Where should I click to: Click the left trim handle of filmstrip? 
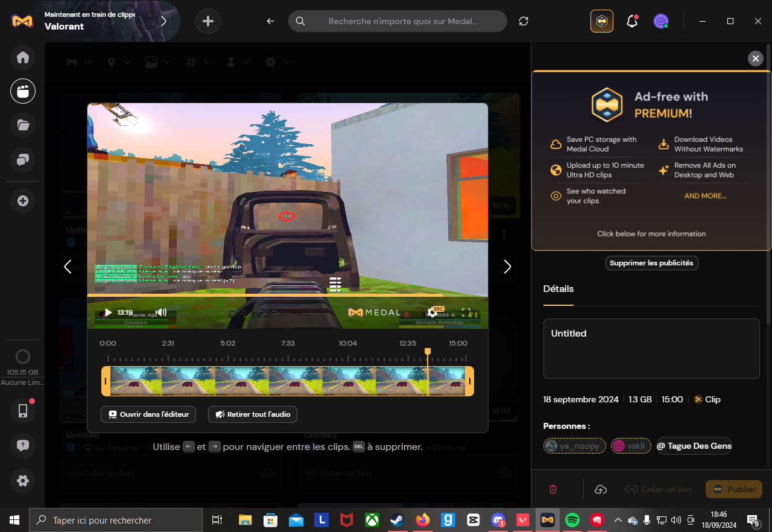[106, 381]
